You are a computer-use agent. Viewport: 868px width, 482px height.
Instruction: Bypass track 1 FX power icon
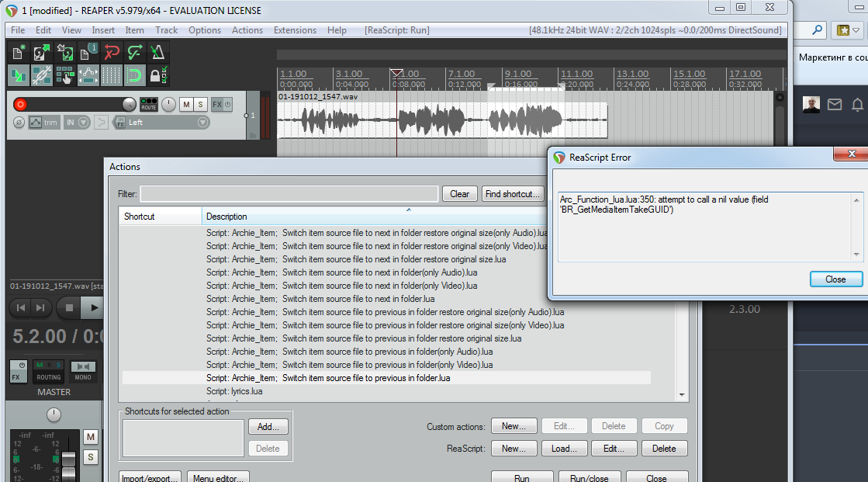pyautogui.click(x=227, y=104)
